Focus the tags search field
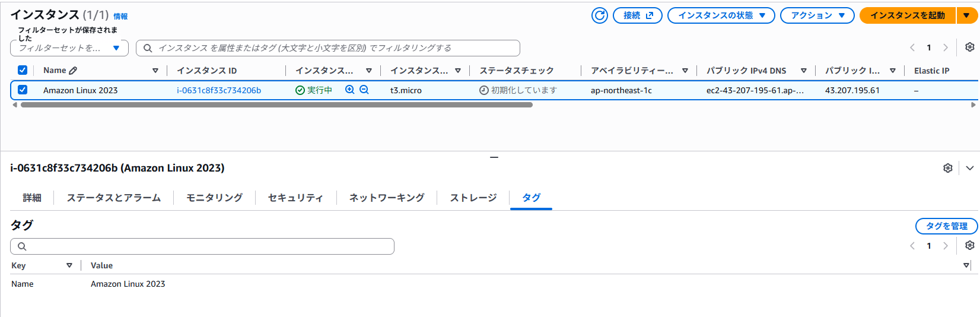 pyautogui.click(x=202, y=246)
